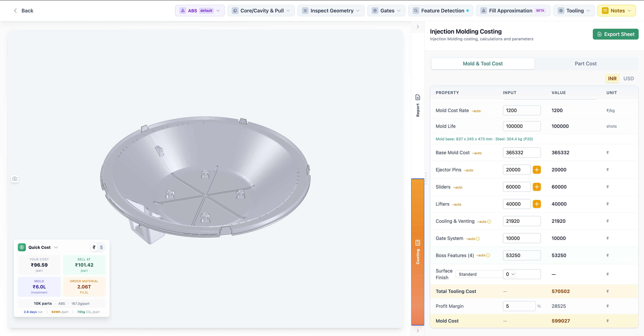Open the Inspect Geometry tool

click(331, 11)
